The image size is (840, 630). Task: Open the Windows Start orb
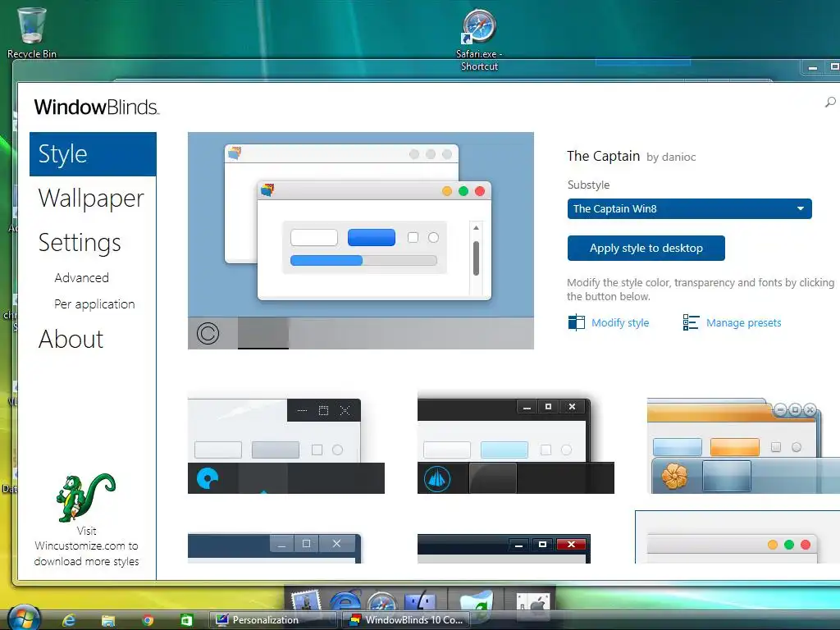tap(24, 618)
